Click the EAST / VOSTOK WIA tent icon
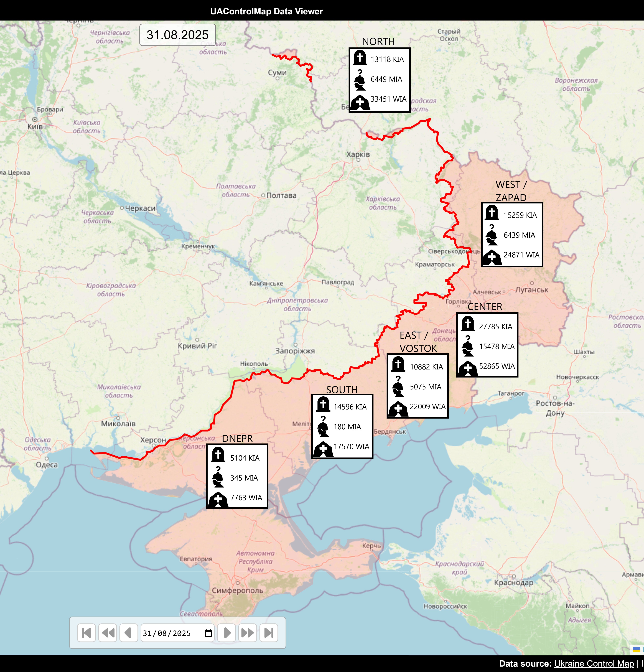644x672 pixels. [398, 409]
